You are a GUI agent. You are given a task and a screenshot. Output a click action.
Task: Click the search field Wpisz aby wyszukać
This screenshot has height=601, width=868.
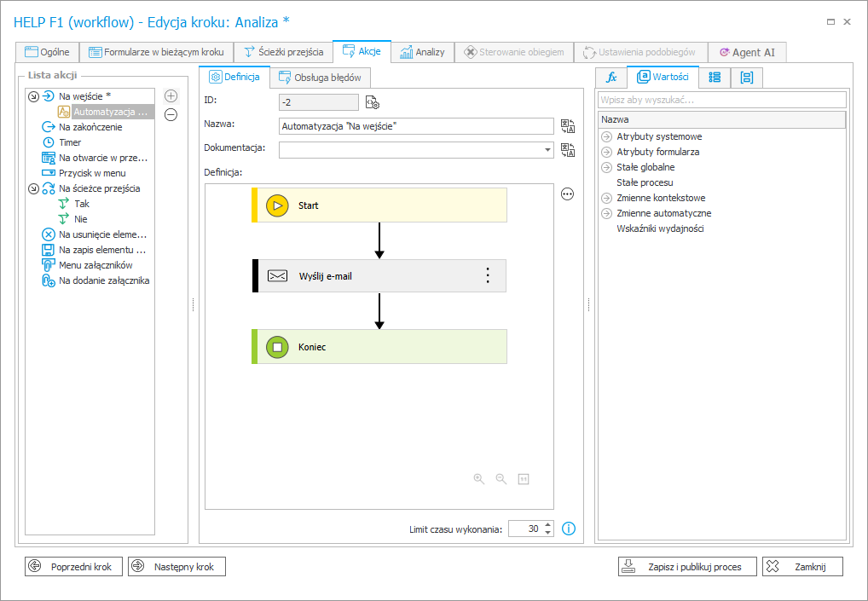(721, 100)
